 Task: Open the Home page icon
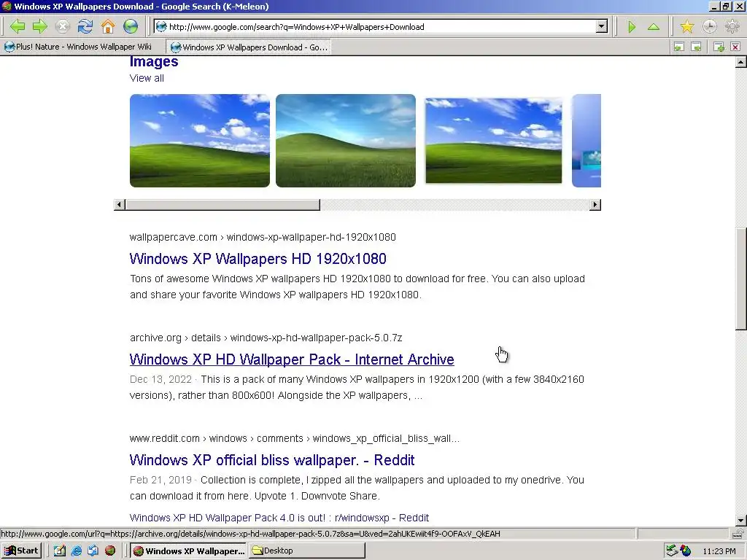(108, 26)
